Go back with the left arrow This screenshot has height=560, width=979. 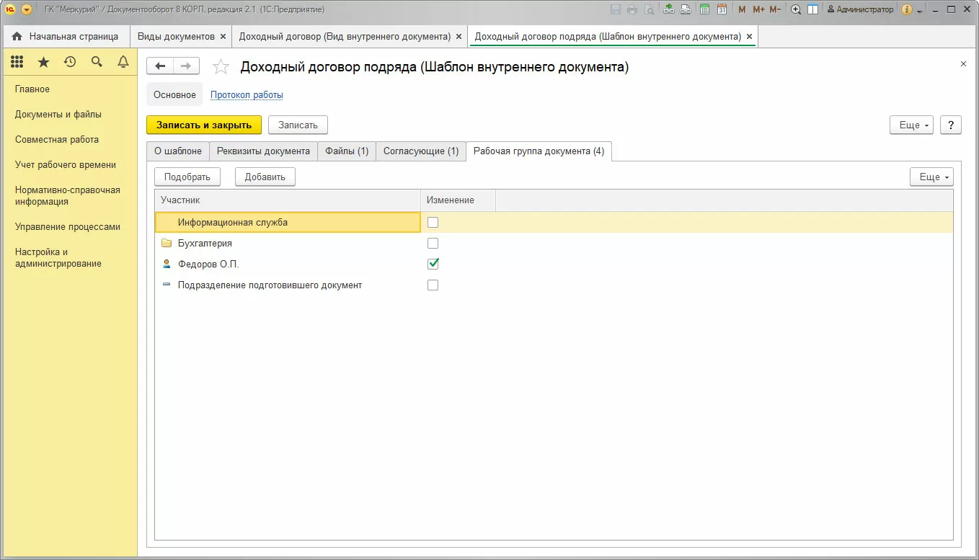pyautogui.click(x=160, y=66)
